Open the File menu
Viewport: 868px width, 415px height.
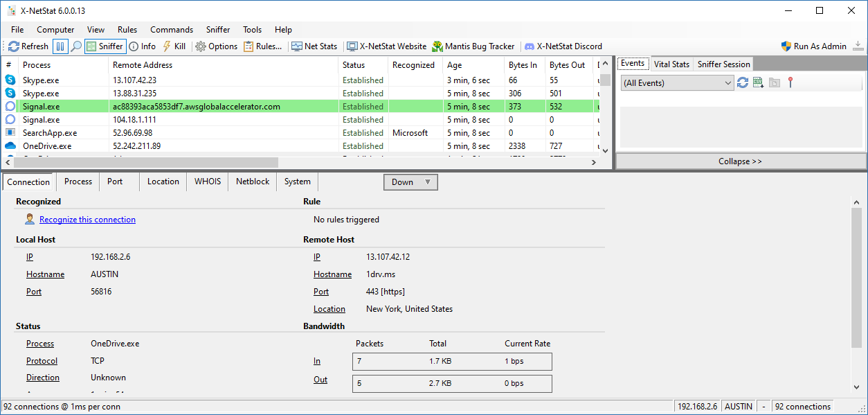(x=17, y=30)
